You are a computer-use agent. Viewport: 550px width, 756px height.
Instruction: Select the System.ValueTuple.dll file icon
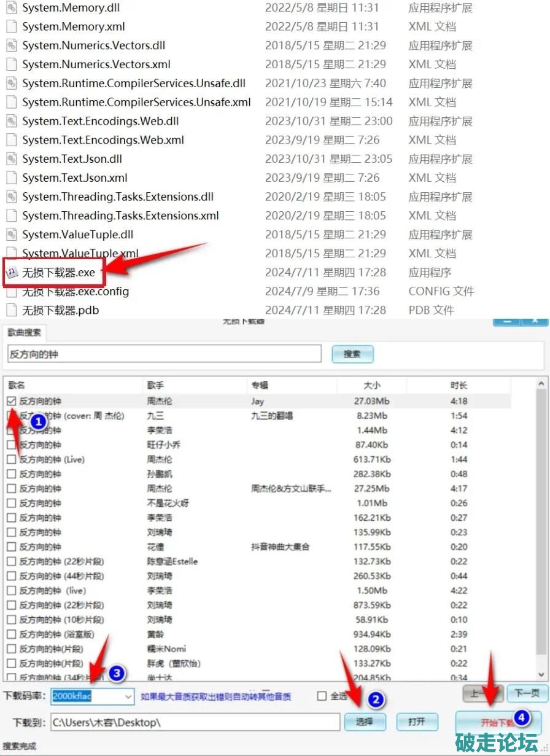[x=11, y=235]
